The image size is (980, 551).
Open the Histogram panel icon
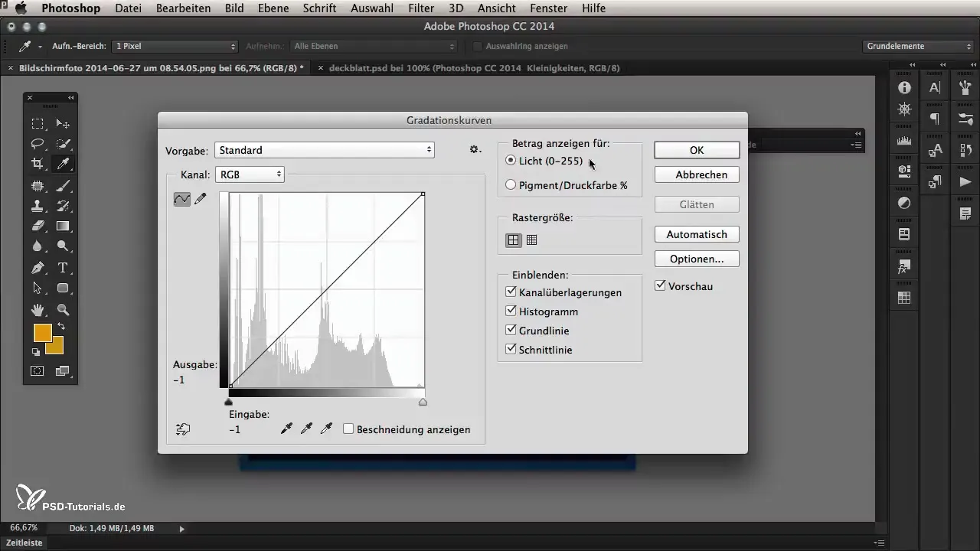pos(904,141)
